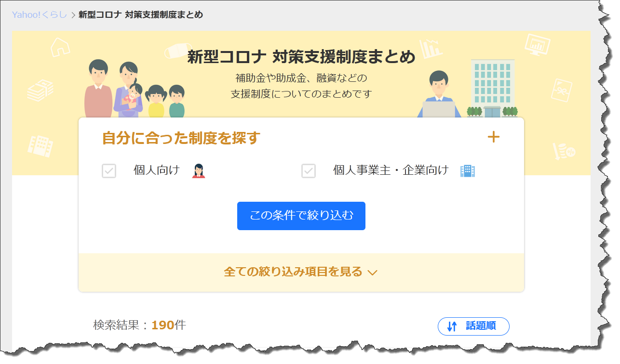This screenshot has width=620, height=364.
Task: Click the monitor icon in banner corner
Action: pyautogui.click(x=537, y=44)
